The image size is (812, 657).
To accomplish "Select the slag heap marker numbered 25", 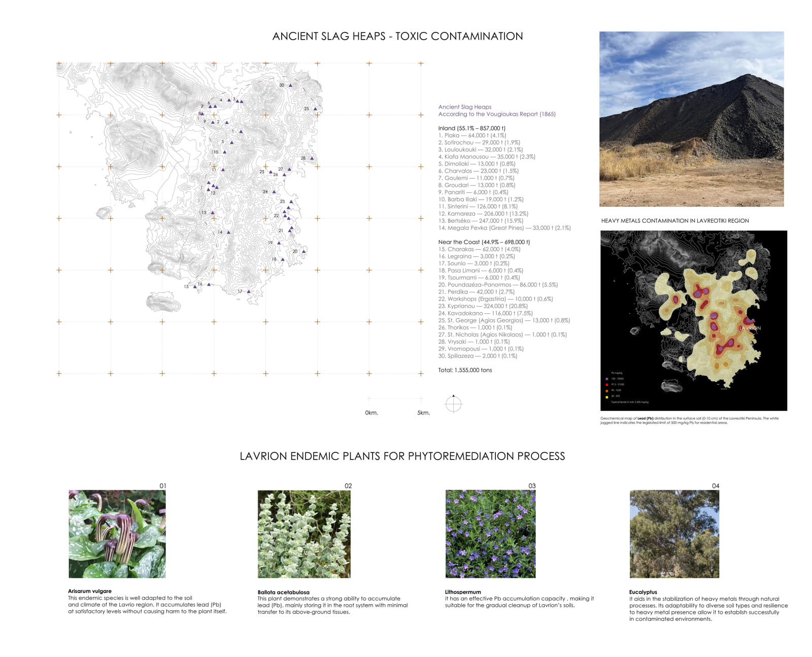I will click(315, 109).
